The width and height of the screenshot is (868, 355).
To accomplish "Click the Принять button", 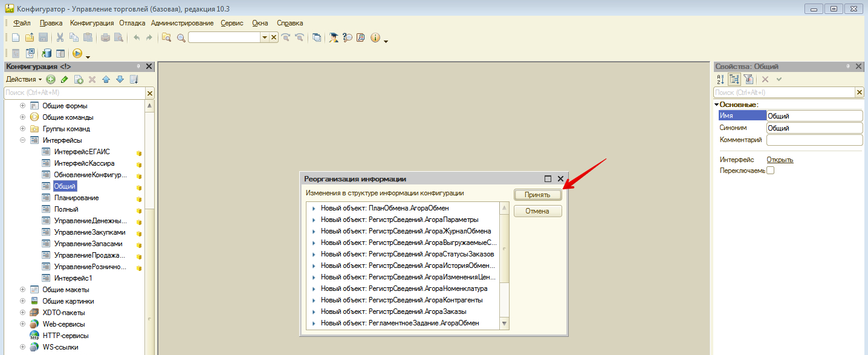I will pyautogui.click(x=537, y=195).
